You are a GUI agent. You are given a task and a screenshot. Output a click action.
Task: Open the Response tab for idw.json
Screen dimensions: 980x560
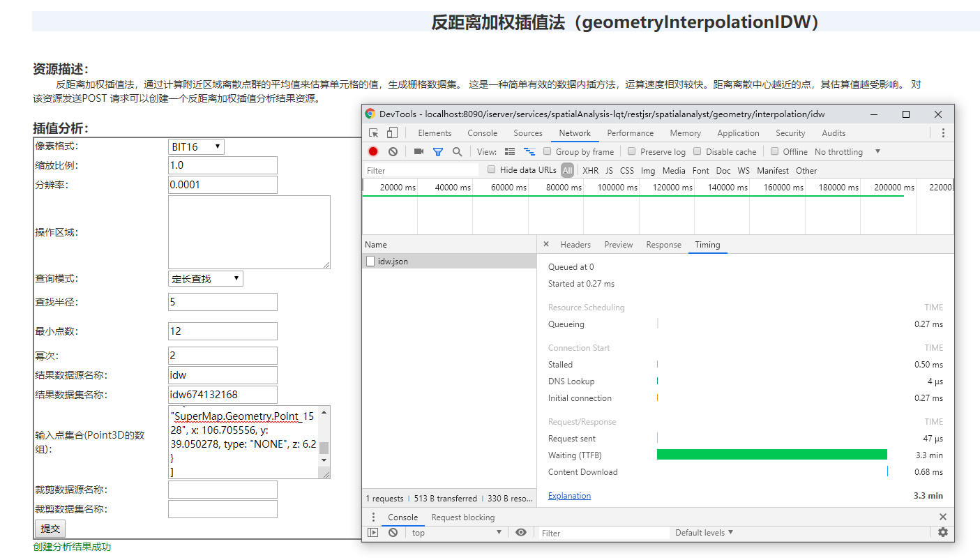663,245
